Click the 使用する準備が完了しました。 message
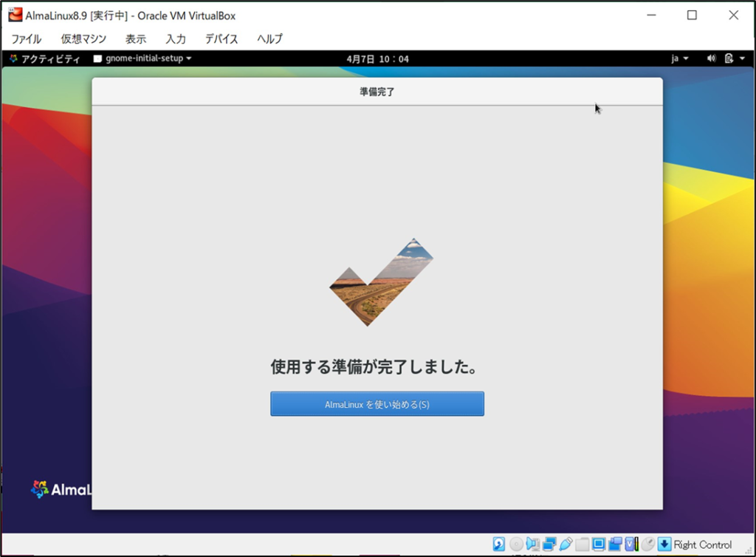The width and height of the screenshot is (756, 557). coord(374,366)
